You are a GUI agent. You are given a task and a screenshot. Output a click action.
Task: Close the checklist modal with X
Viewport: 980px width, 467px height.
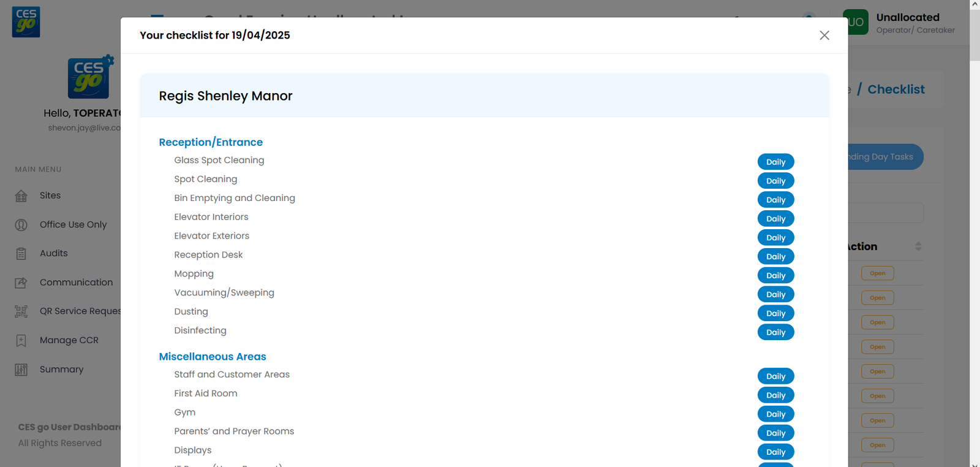point(824,36)
